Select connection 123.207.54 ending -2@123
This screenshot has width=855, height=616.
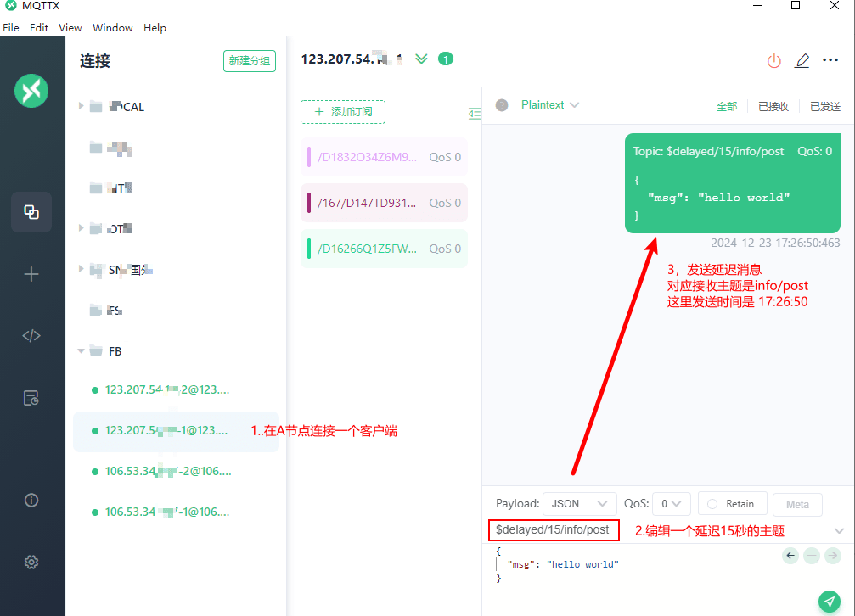point(176,389)
